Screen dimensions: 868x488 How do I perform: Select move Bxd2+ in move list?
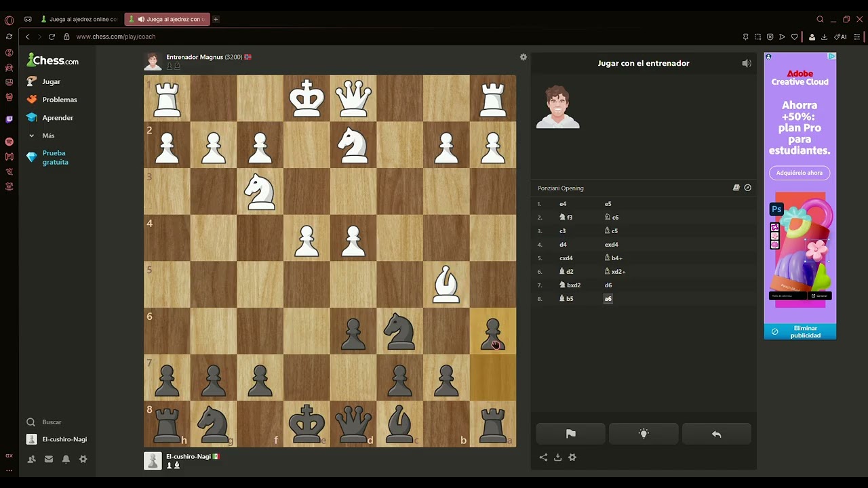click(x=615, y=272)
